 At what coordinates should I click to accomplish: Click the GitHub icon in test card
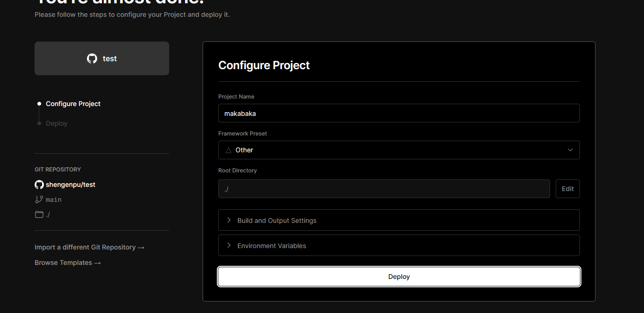[92, 58]
